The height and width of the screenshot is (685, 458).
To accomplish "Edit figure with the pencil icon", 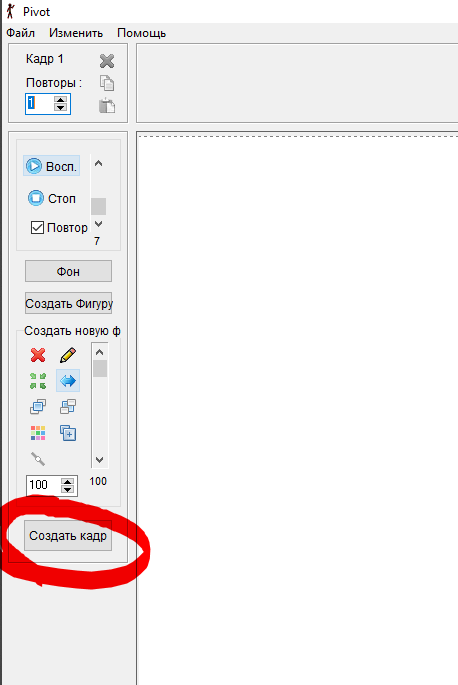I will [68, 355].
